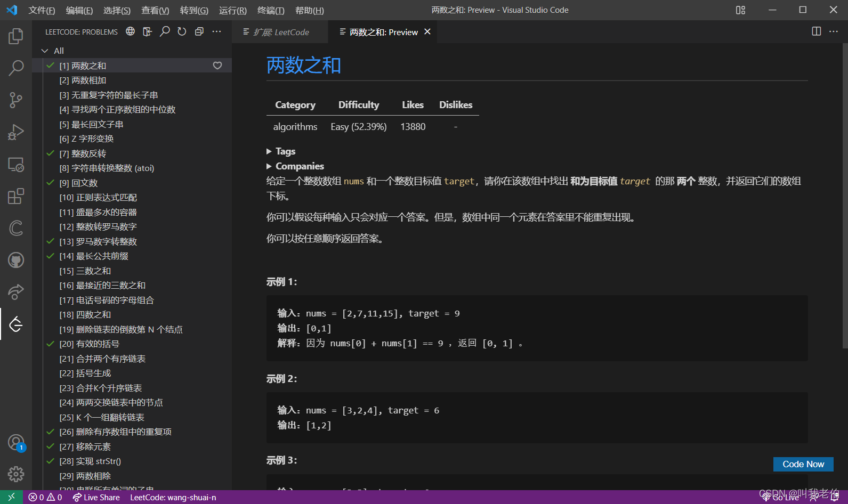Click the LeetCode switch endpoint globe icon
Image resolution: width=848 pixels, height=504 pixels.
pos(130,31)
